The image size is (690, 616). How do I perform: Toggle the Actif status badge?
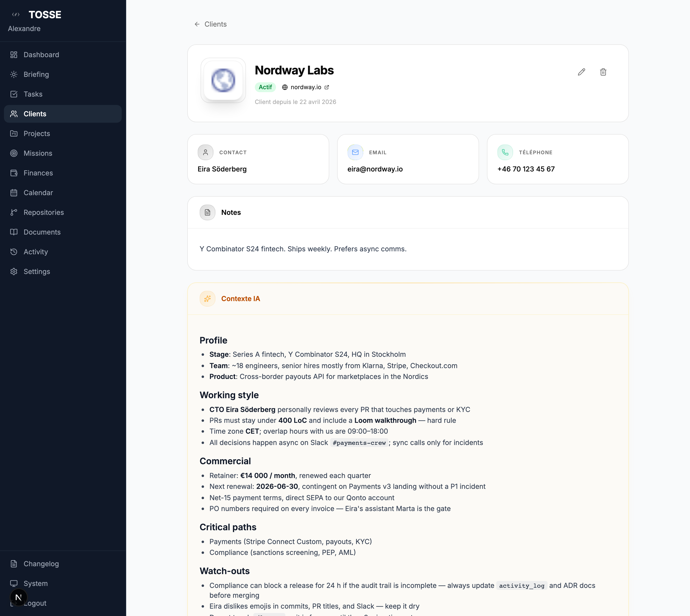(x=265, y=87)
